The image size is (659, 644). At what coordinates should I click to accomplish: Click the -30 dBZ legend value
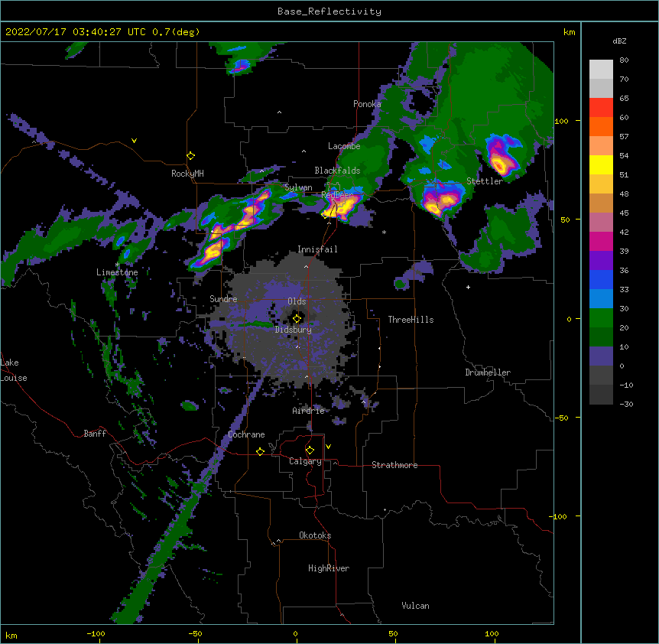tap(626, 405)
